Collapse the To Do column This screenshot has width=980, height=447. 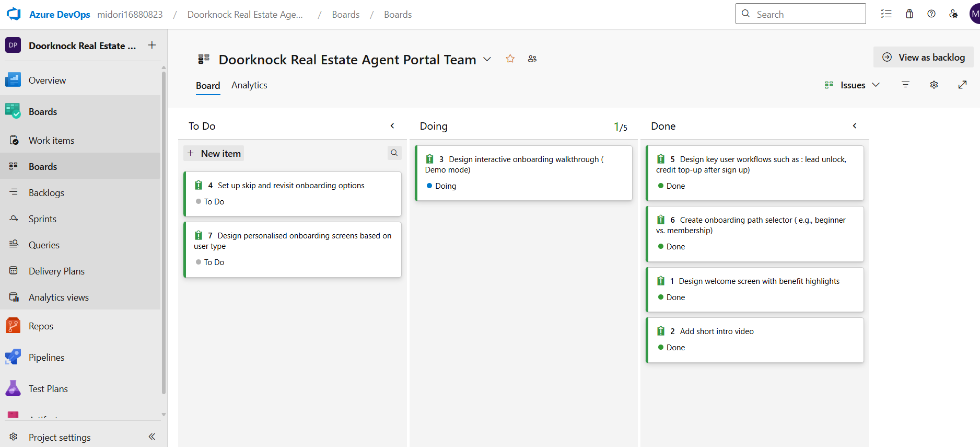392,126
